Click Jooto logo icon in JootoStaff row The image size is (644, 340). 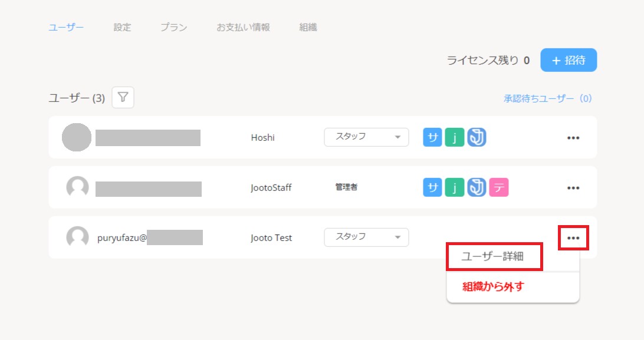pyautogui.click(x=477, y=187)
